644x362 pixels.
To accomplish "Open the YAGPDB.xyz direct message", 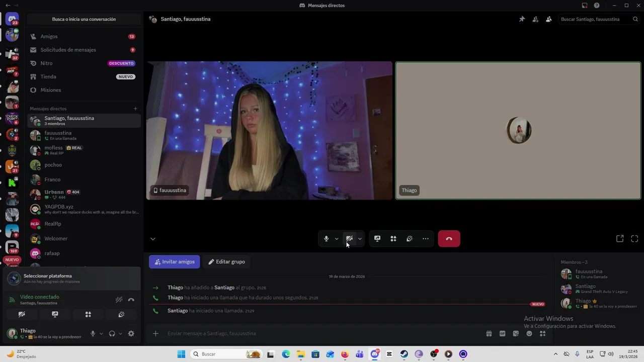I will pyautogui.click(x=84, y=209).
